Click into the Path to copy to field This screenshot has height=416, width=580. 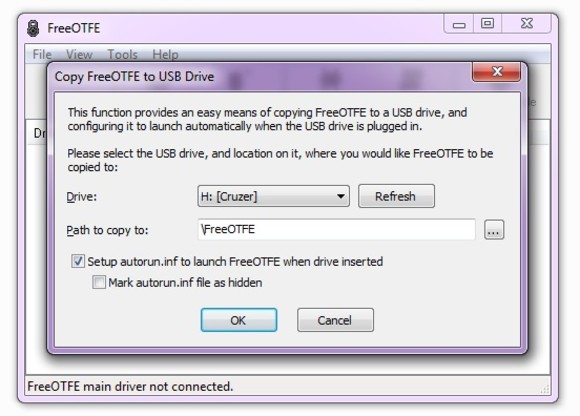pos(336,229)
